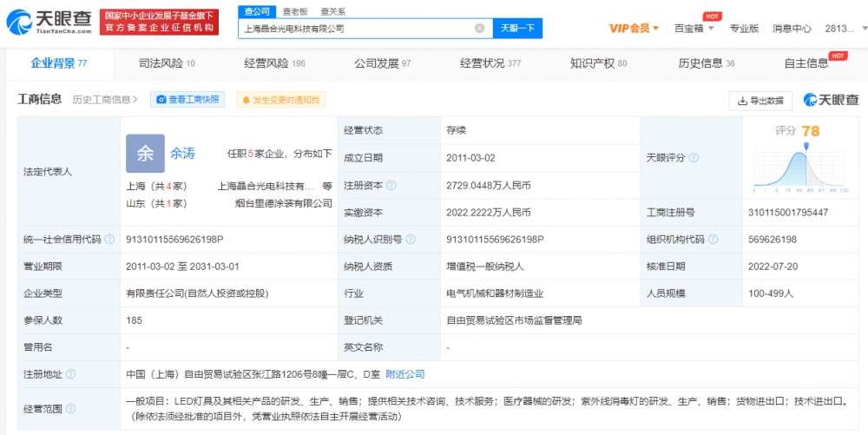
Task: Switch to 自主信息 tab
Action: tap(806, 63)
